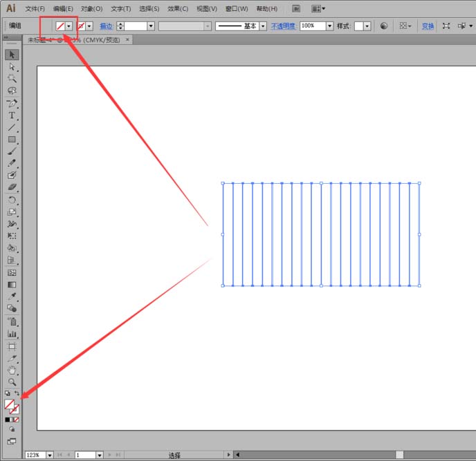
Task: Select the Mesh tool
Action: [x=12, y=272]
